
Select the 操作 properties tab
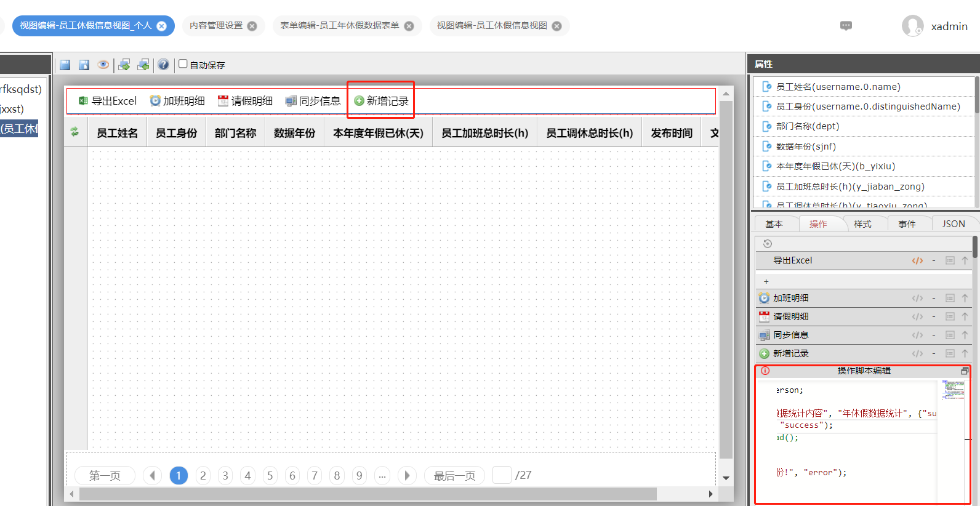[x=818, y=224]
